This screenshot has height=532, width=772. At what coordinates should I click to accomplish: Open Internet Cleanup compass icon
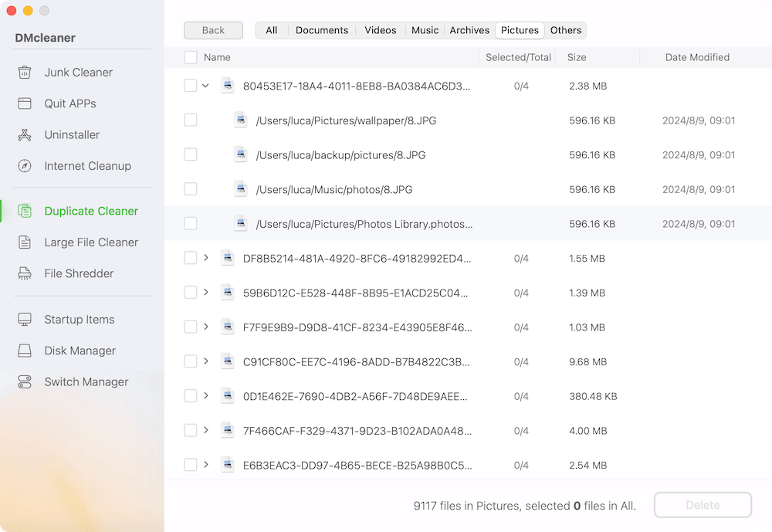click(25, 166)
